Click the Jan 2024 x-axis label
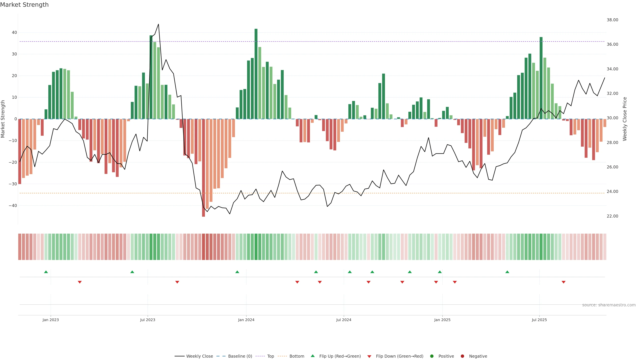The image size is (644, 362). [x=246, y=320]
